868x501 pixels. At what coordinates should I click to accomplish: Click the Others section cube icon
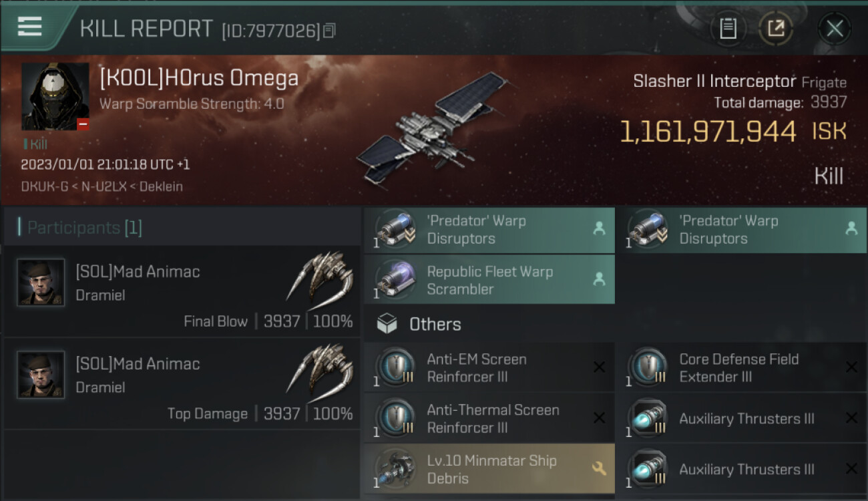[x=387, y=324]
